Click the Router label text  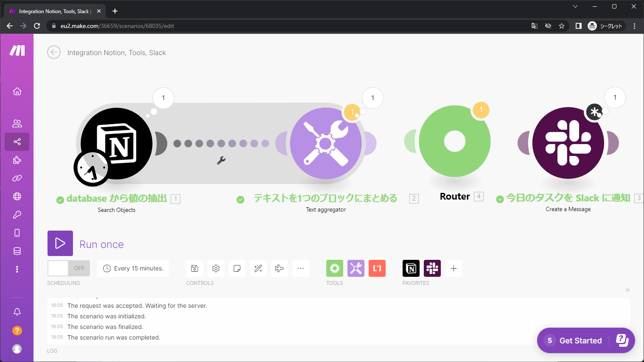[x=455, y=196]
